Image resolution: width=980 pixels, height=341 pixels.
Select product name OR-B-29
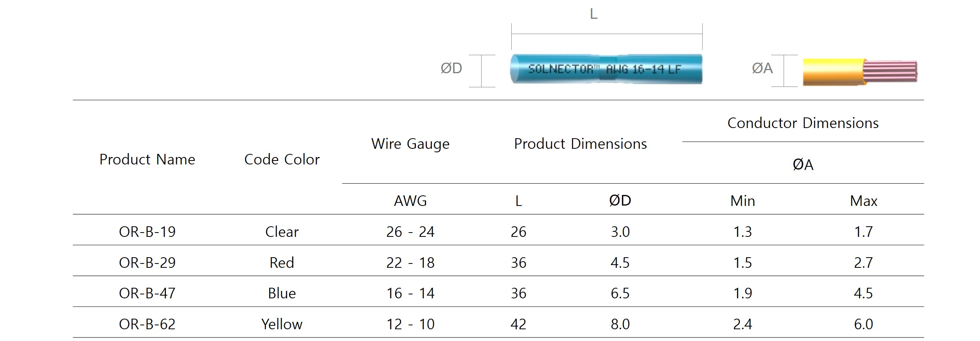click(x=147, y=262)
